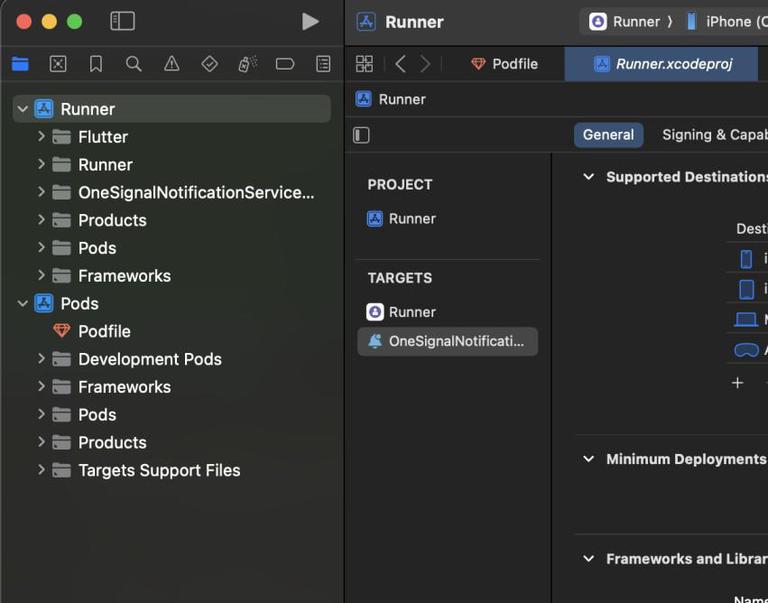This screenshot has width=768, height=603.
Task: Select the OneSignalNotification target
Action: coord(447,341)
